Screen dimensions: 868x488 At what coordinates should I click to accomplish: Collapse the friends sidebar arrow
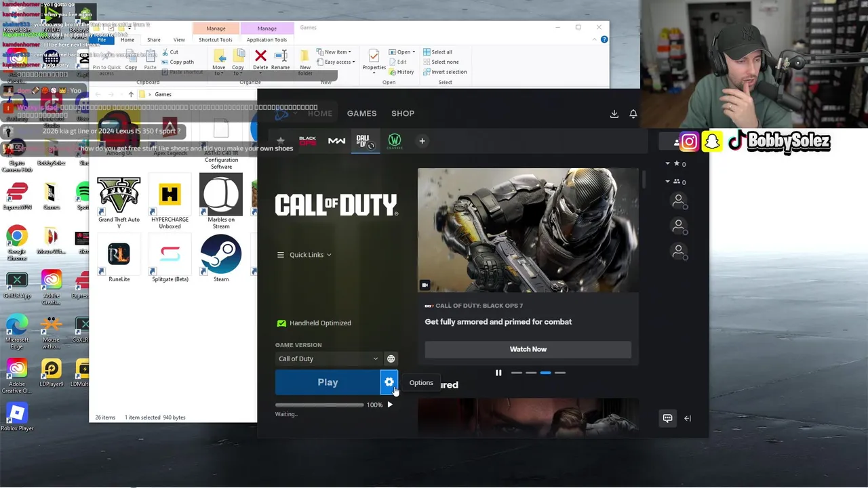688,418
